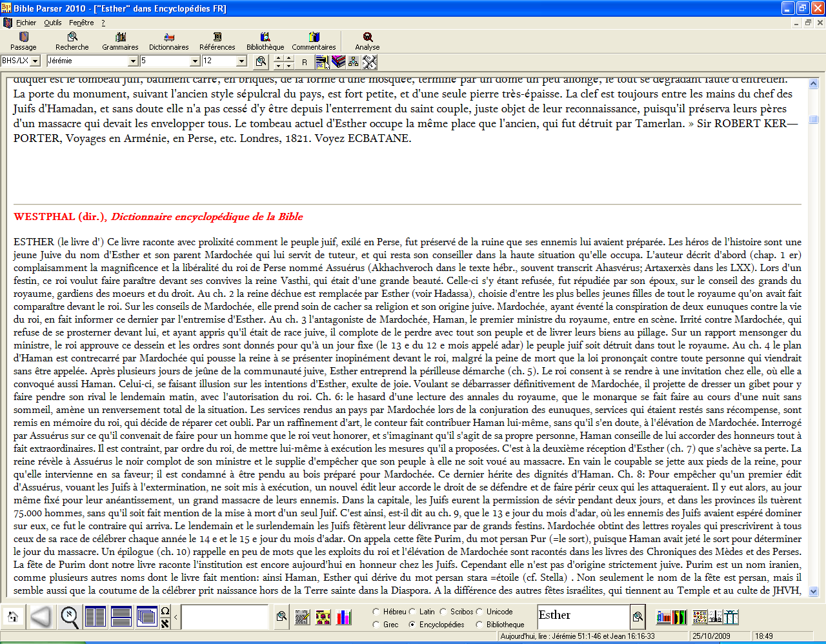
Task: Select the two-column layout icon
Action: click(95, 617)
